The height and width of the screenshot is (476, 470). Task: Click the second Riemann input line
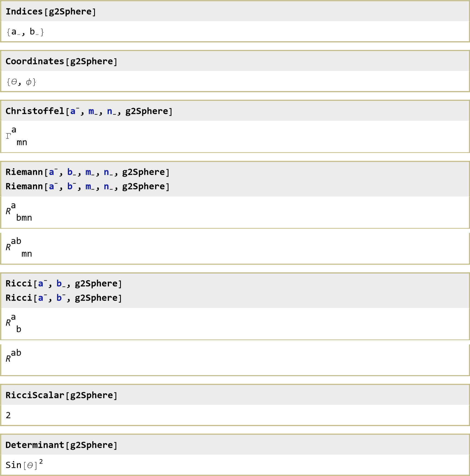point(87,186)
